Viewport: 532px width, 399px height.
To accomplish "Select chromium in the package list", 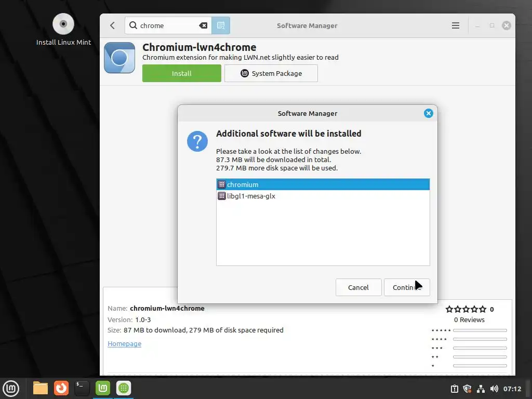I will (x=323, y=184).
